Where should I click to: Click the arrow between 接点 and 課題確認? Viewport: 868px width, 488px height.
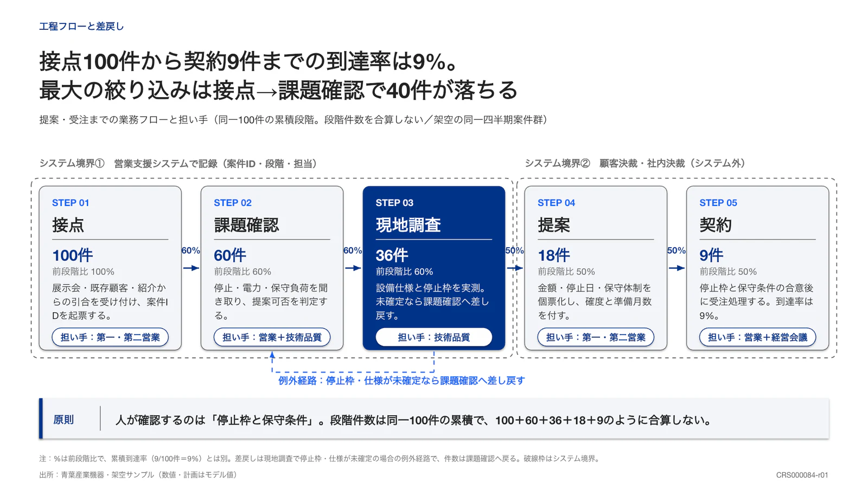pyautogui.click(x=191, y=268)
